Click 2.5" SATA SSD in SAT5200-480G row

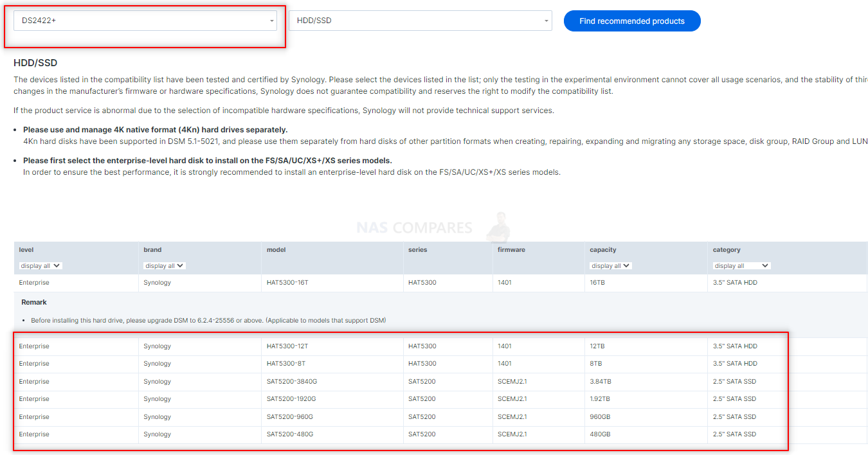click(734, 434)
